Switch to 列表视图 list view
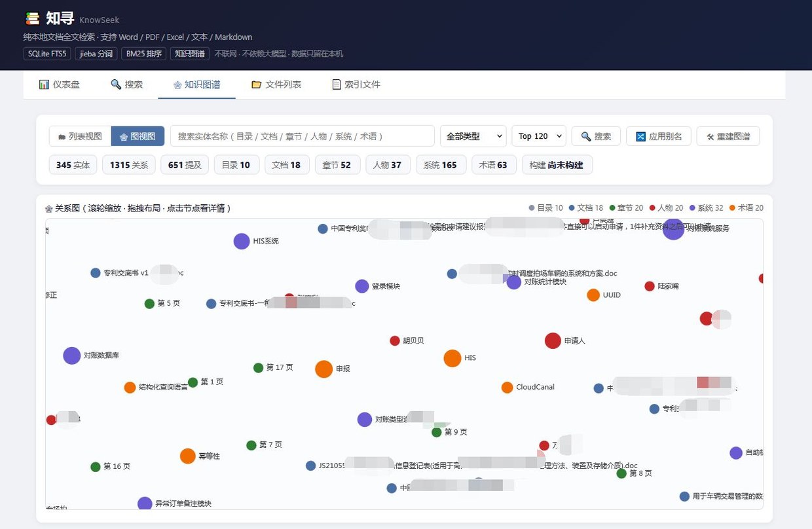This screenshot has width=812, height=529. tap(81, 136)
